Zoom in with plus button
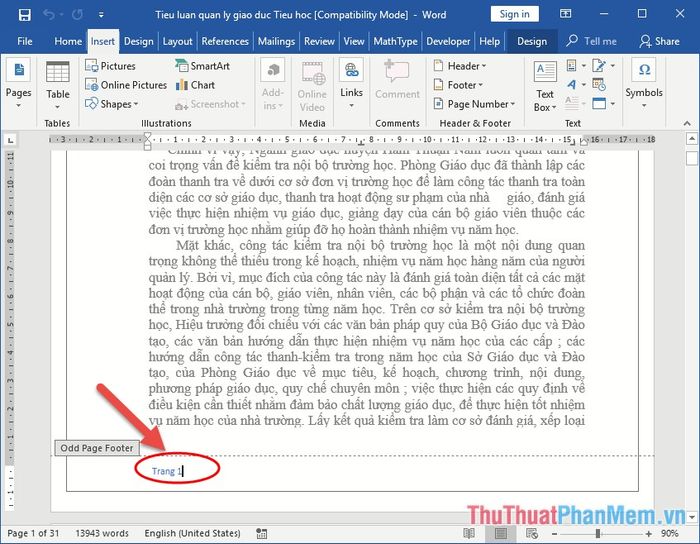700x544 pixels. [649, 534]
